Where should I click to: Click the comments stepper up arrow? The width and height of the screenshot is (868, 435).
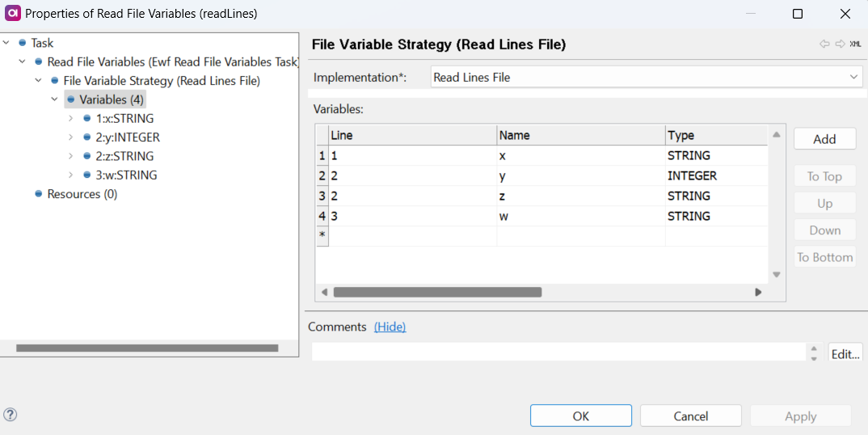814,348
